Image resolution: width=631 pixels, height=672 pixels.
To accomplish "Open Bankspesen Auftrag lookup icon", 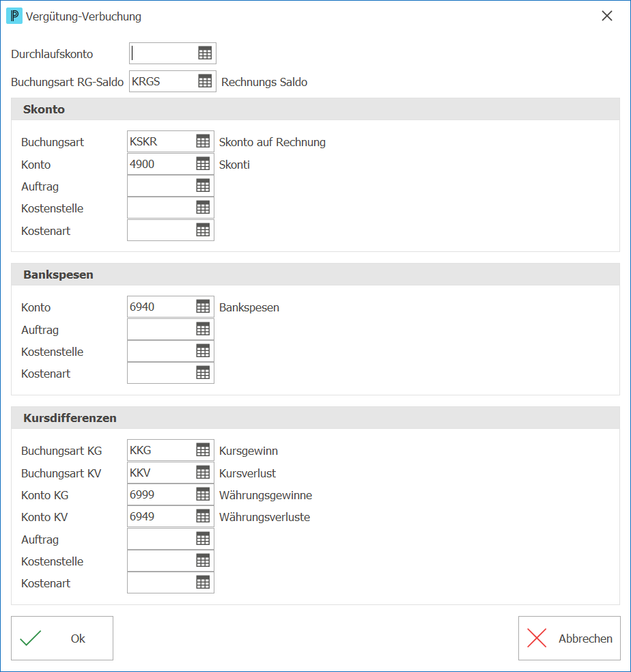I will 203,329.
